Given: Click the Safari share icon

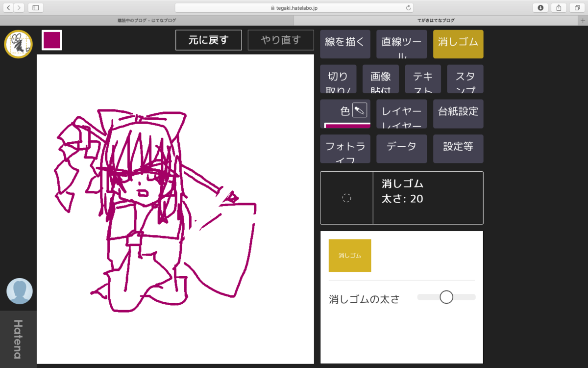Looking at the screenshot, I should (559, 8).
